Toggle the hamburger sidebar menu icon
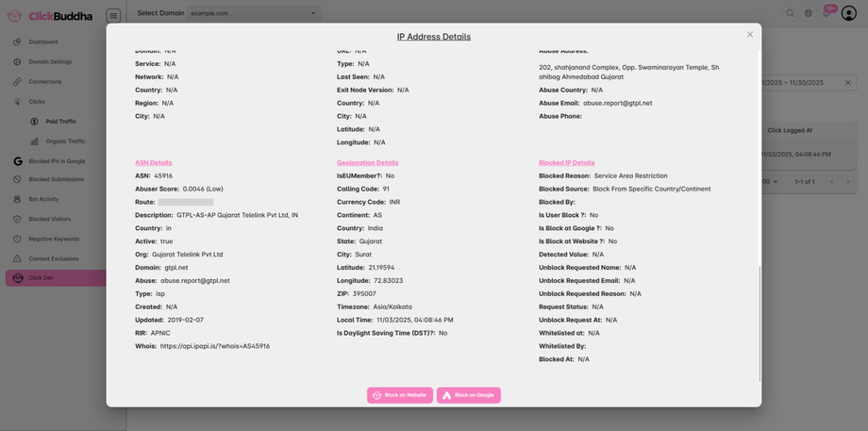The height and width of the screenshot is (431, 868). point(113,15)
